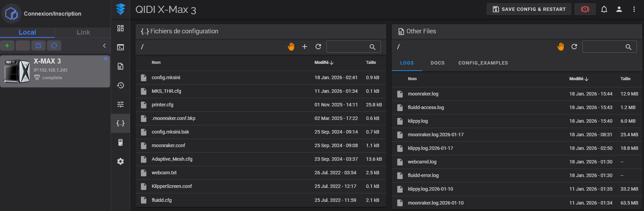Click the blue edit printer button
The image size is (644, 211).
point(38,46)
